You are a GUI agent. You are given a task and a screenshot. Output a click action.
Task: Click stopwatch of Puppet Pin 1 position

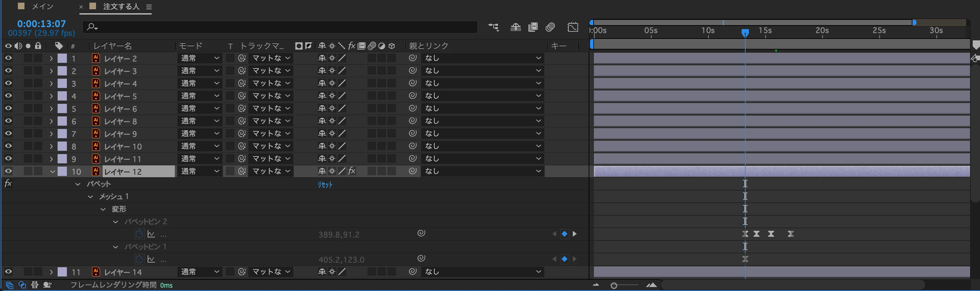pyautogui.click(x=139, y=259)
